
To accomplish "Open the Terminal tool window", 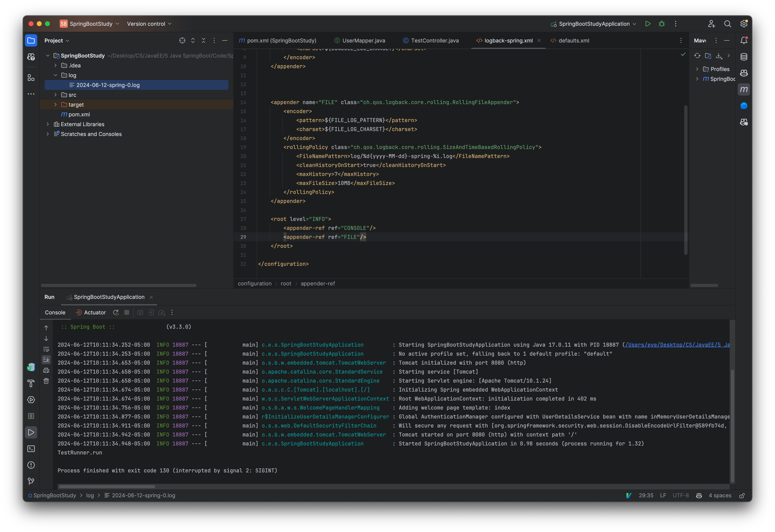I will pyautogui.click(x=31, y=449).
